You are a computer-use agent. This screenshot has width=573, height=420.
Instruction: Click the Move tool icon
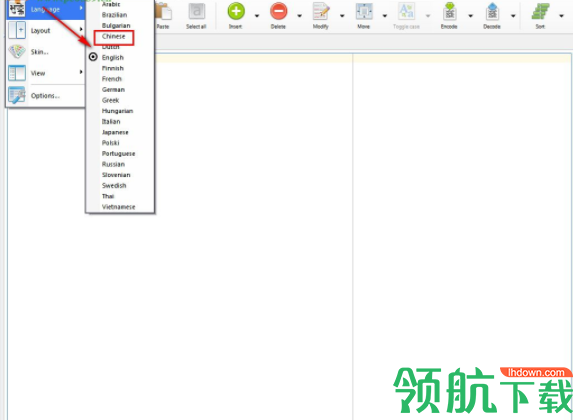364,11
